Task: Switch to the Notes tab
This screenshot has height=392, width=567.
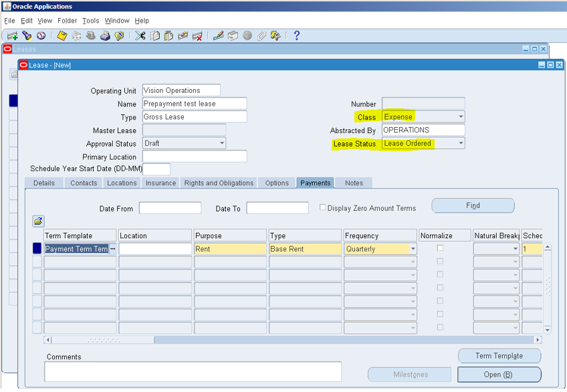Action: pyautogui.click(x=354, y=183)
